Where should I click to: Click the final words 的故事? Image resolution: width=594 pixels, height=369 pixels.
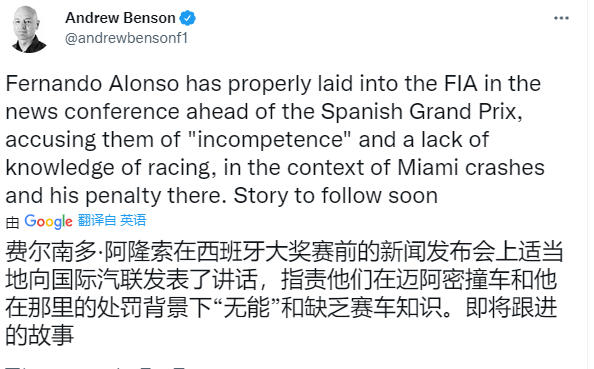40,335
